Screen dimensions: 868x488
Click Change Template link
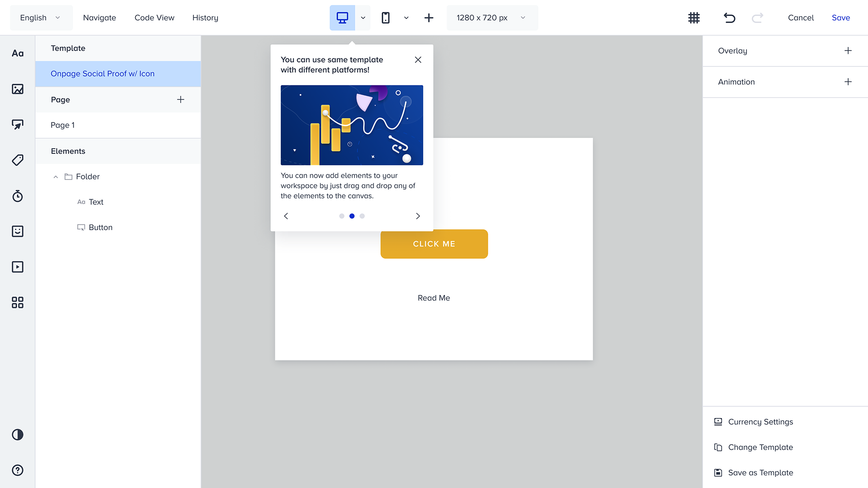pyautogui.click(x=760, y=447)
